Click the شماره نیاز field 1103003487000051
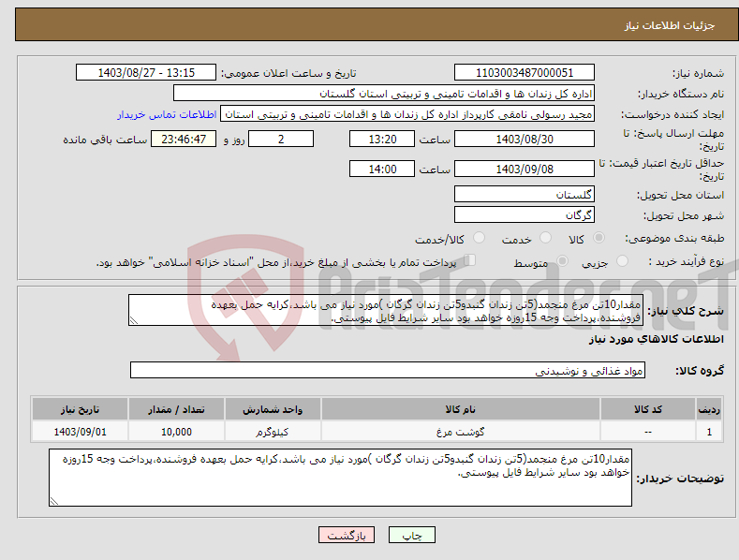Screen dimensions: 739x560 525,73
